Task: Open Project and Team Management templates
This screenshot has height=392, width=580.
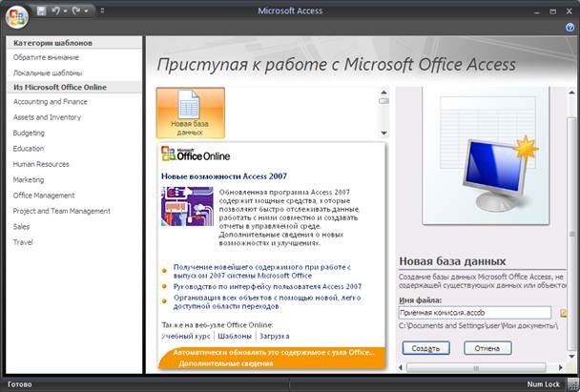Action: [x=62, y=211]
